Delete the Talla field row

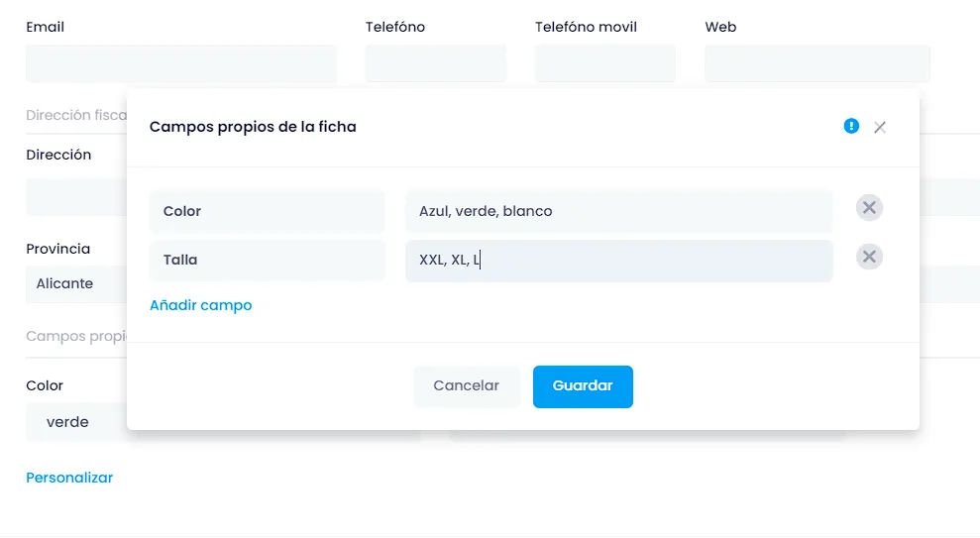pos(869,257)
